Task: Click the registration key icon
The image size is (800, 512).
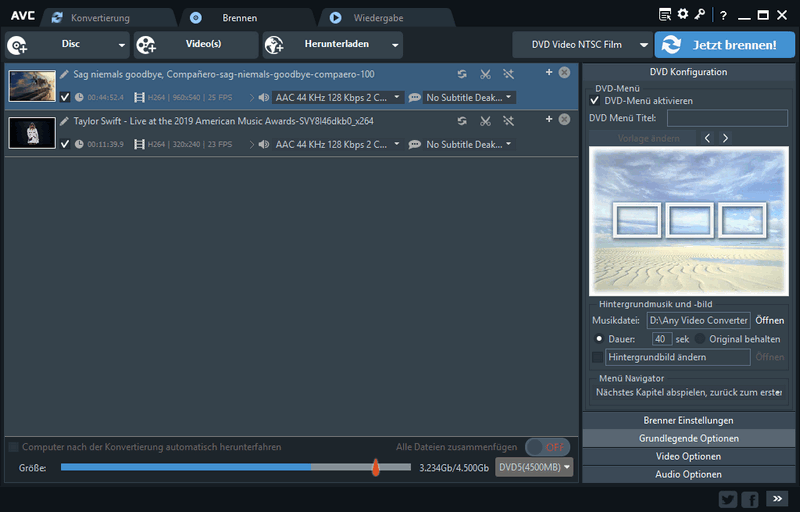Action: (699, 14)
